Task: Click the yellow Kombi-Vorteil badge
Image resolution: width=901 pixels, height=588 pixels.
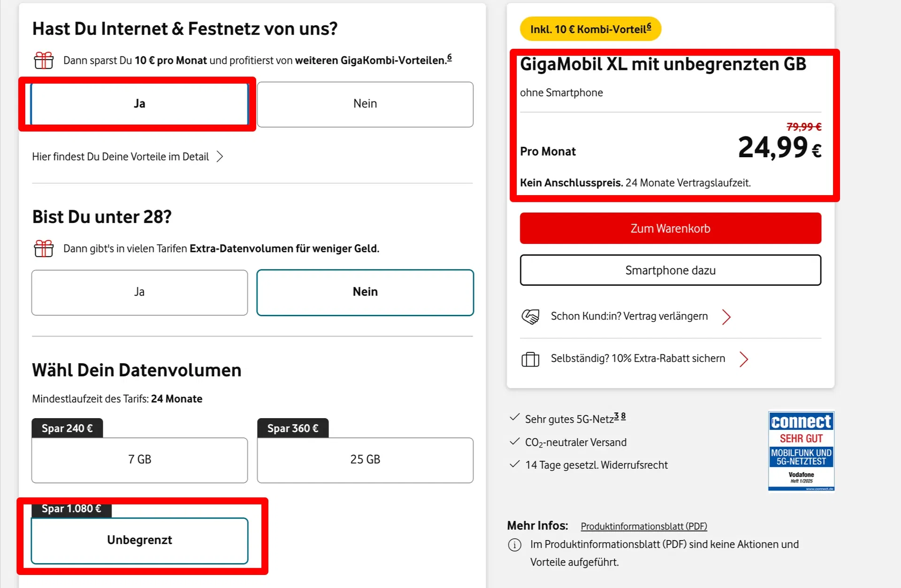Action: tap(590, 29)
